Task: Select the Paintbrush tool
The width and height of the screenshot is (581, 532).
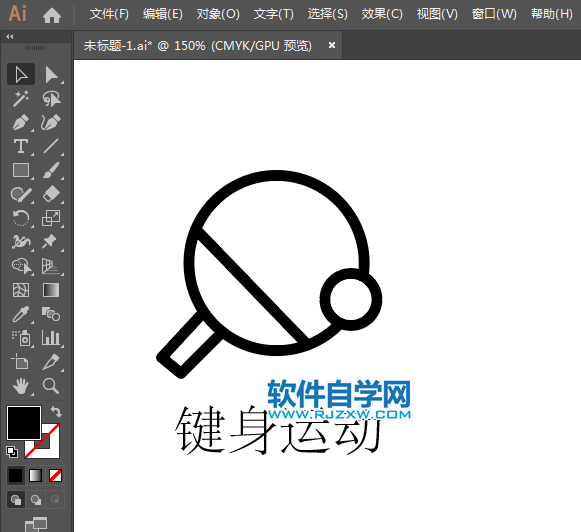Action: click(51, 170)
